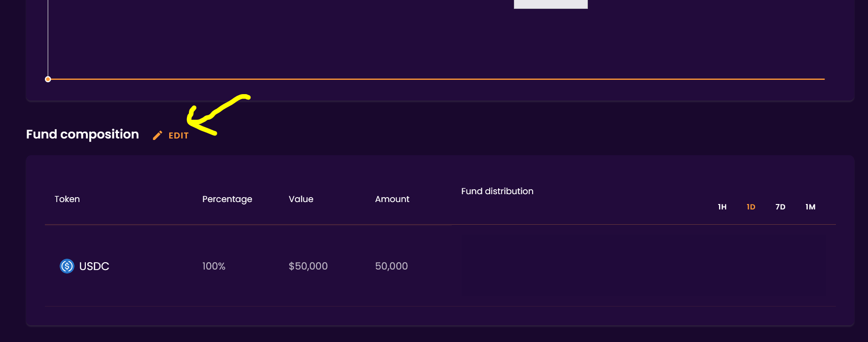Click the Fund distribution header label
This screenshot has width=868, height=342.
pos(497,191)
